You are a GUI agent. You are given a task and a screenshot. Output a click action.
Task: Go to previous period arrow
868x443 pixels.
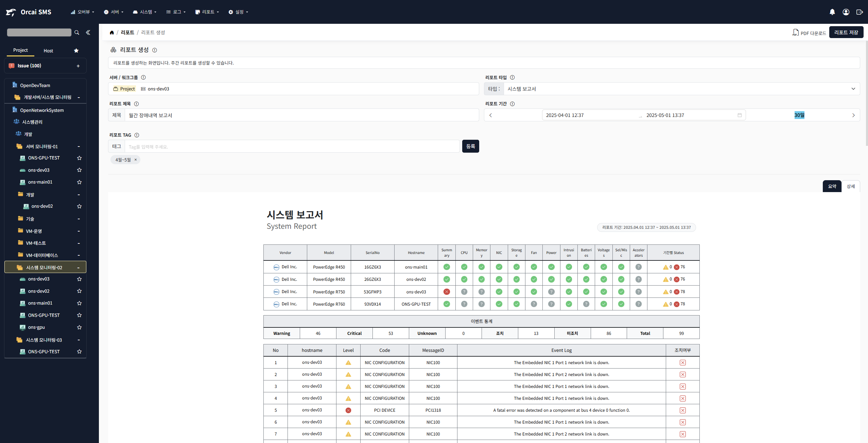pyautogui.click(x=490, y=115)
